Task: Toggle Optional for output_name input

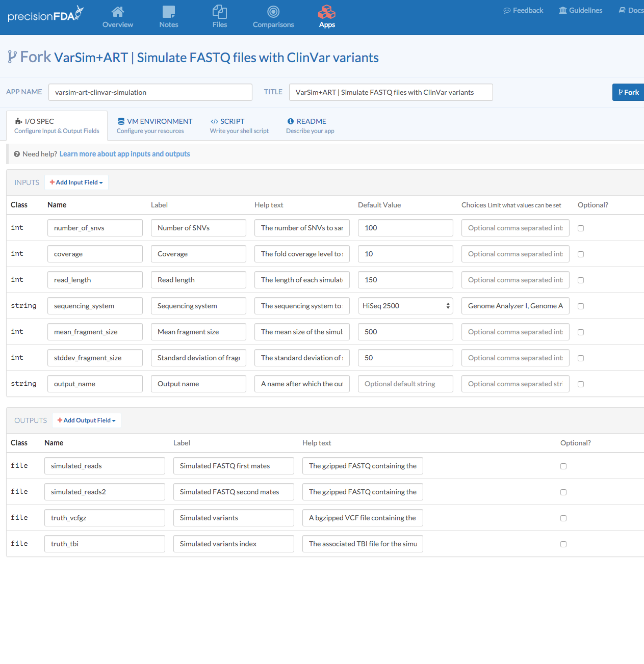Action: [x=581, y=384]
